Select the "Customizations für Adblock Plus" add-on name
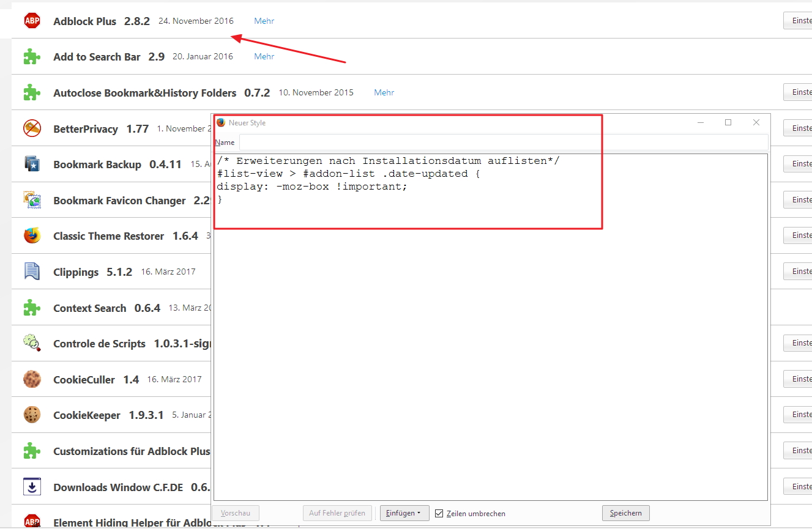 tap(132, 451)
